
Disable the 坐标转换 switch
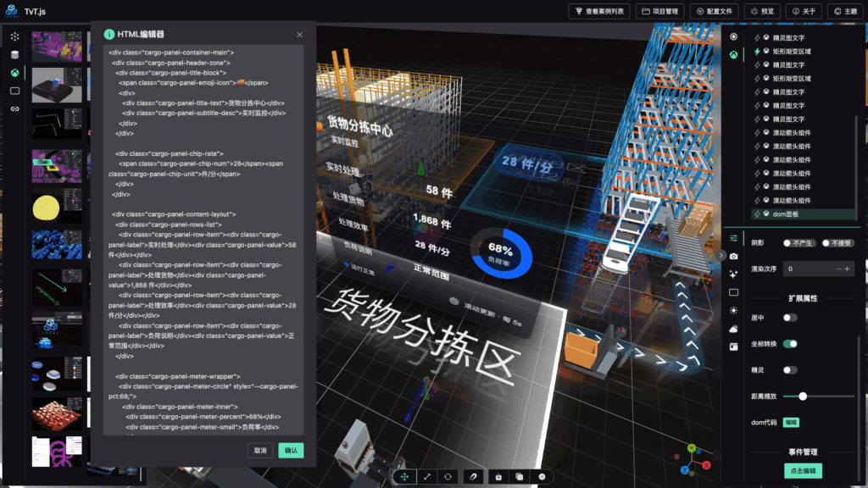coord(789,344)
